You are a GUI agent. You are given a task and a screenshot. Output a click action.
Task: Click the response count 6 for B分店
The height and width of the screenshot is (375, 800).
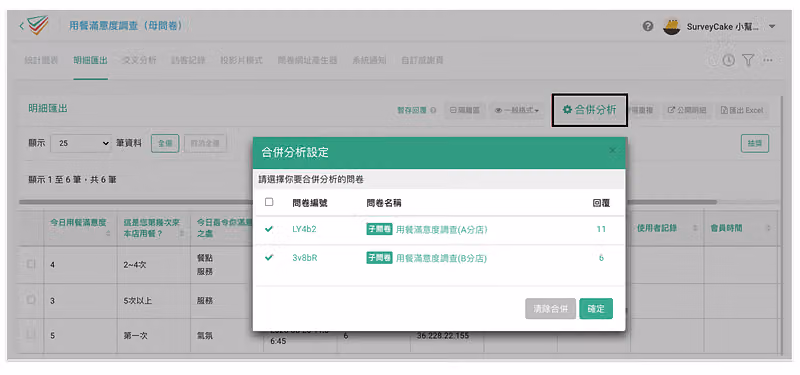pyautogui.click(x=601, y=258)
